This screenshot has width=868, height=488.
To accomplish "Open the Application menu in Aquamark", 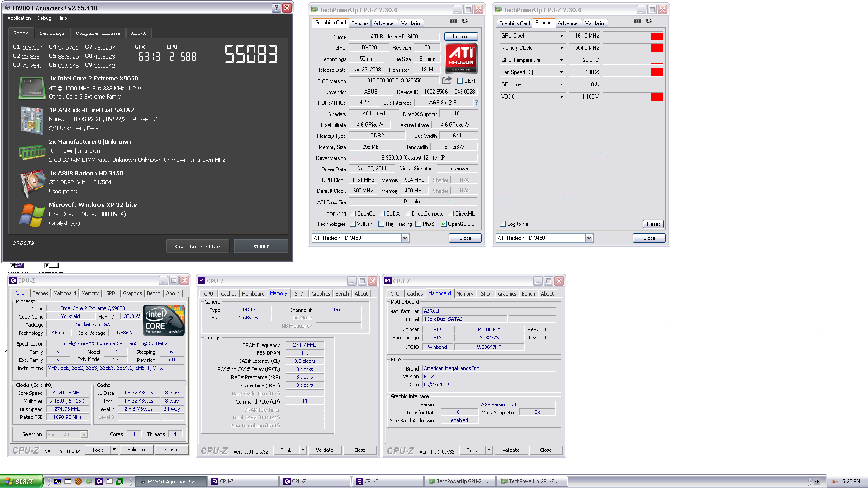I will (19, 18).
